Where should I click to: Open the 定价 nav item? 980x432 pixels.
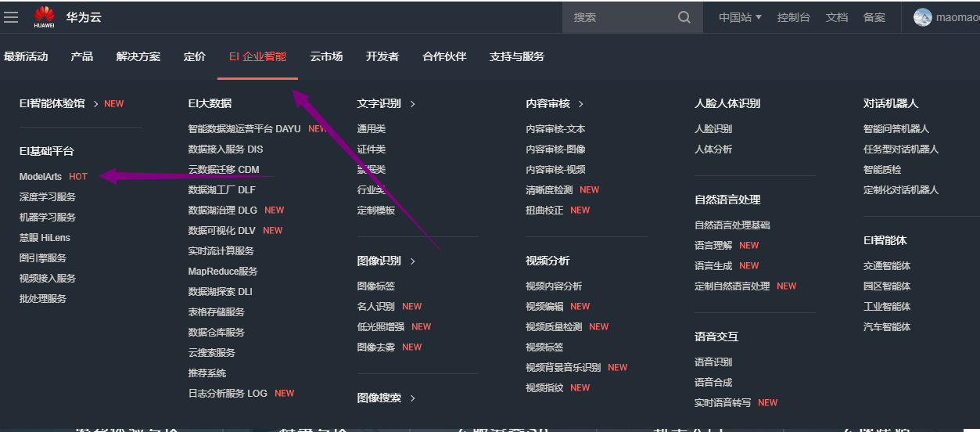point(195,56)
